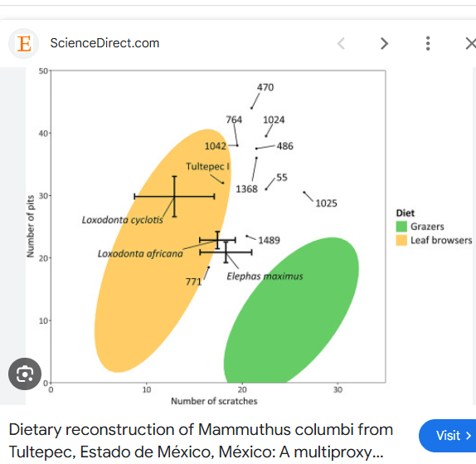Screen dimensions: 476x464
Task: Click the Loxodonta africana label
Action: [x=140, y=254]
